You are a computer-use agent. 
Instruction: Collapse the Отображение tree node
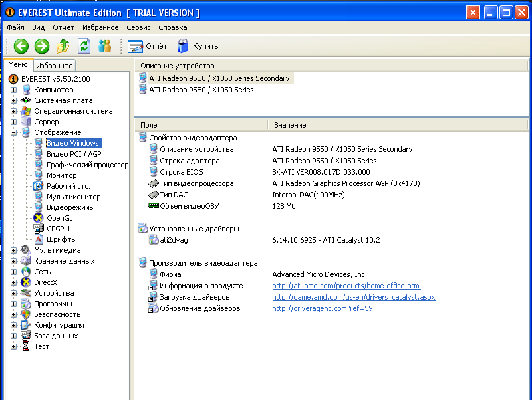pos(14,132)
